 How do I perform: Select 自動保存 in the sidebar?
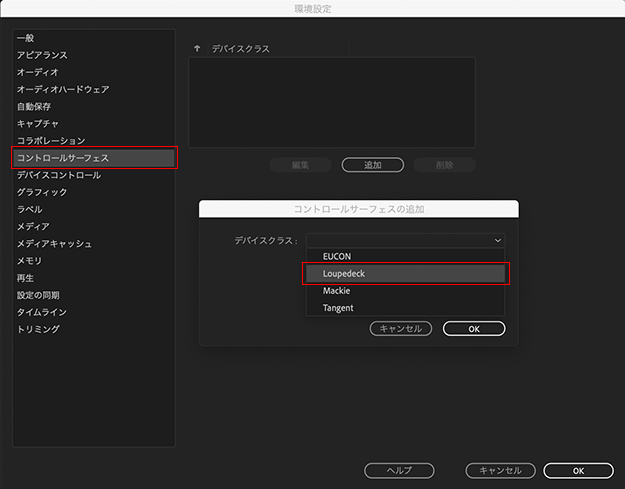point(37,106)
